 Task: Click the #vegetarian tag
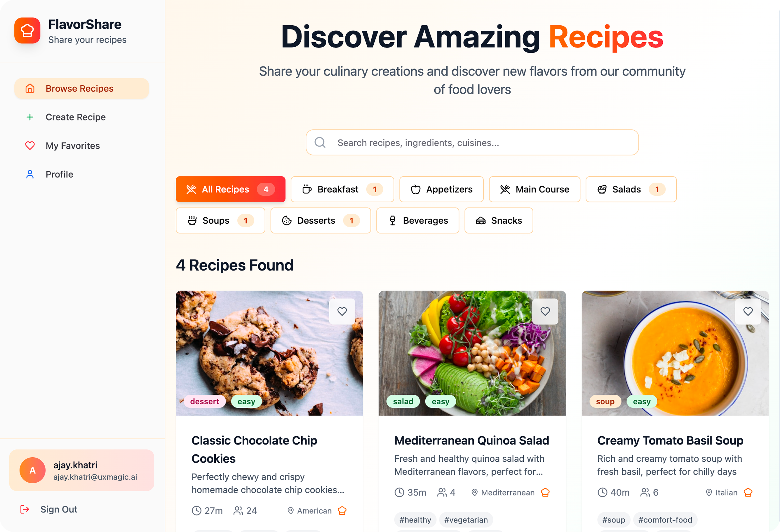coord(466,519)
